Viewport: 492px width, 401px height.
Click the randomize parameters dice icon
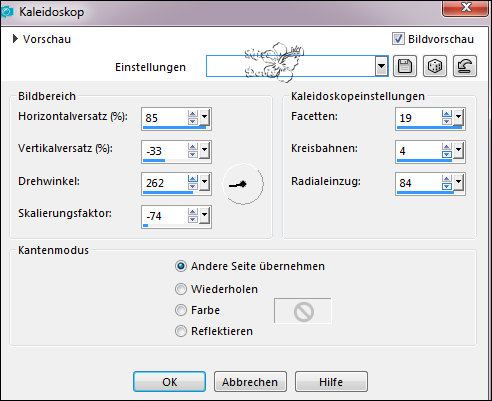(435, 66)
